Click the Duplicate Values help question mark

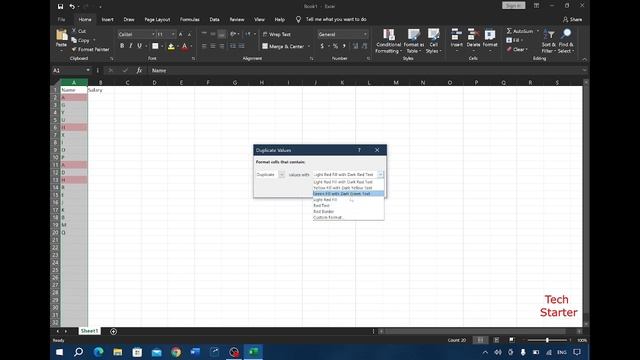[359, 150]
